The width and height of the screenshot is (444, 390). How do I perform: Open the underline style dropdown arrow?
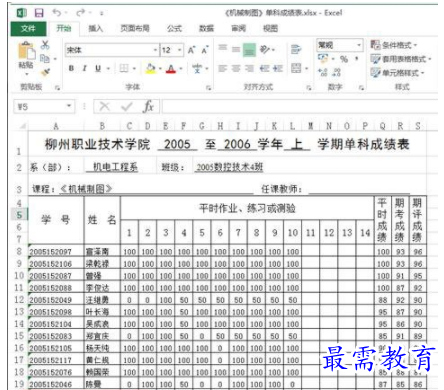[108, 69]
